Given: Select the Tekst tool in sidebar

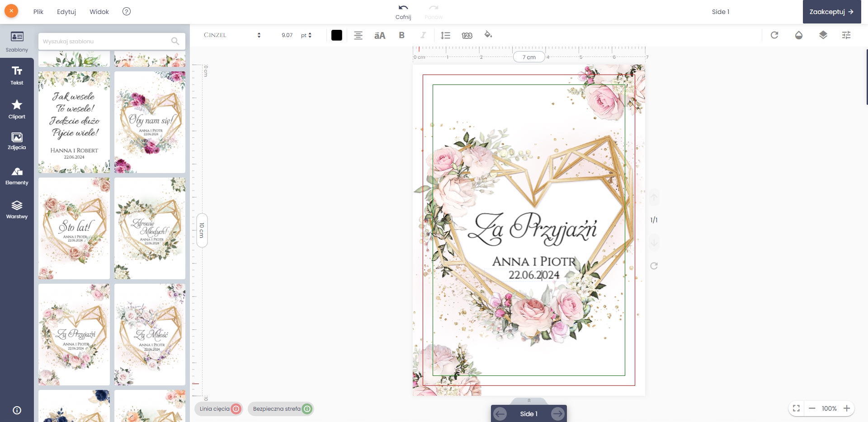Looking at the screenshot, I should [x=17, y=75].
